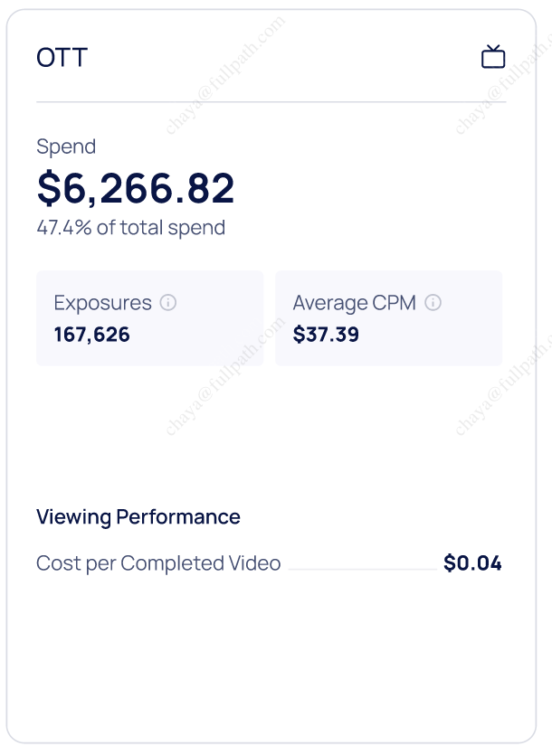The image size is (552, 756).
Task: Click the horizontal divider below OTT header
Action: pos(271,102)
